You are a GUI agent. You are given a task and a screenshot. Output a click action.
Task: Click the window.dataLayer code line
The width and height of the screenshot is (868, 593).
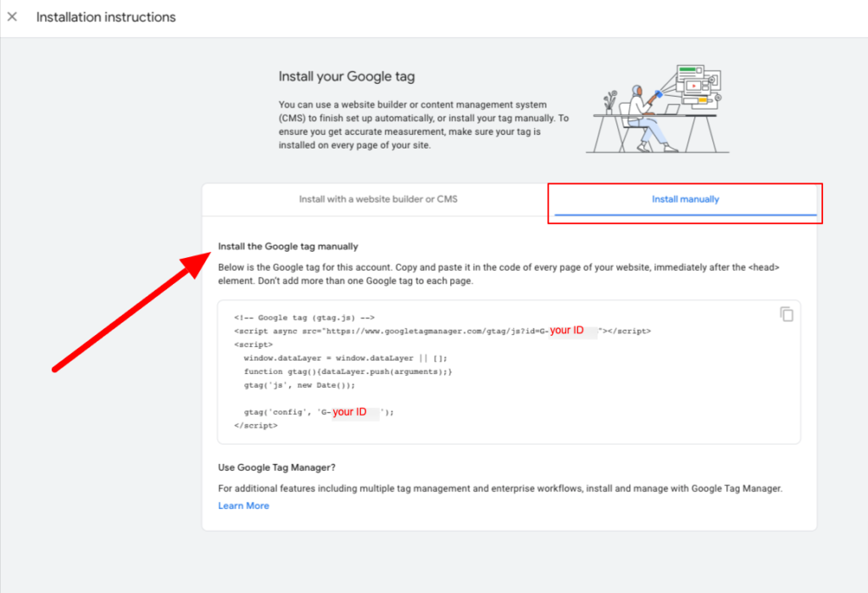coord(346,358)
